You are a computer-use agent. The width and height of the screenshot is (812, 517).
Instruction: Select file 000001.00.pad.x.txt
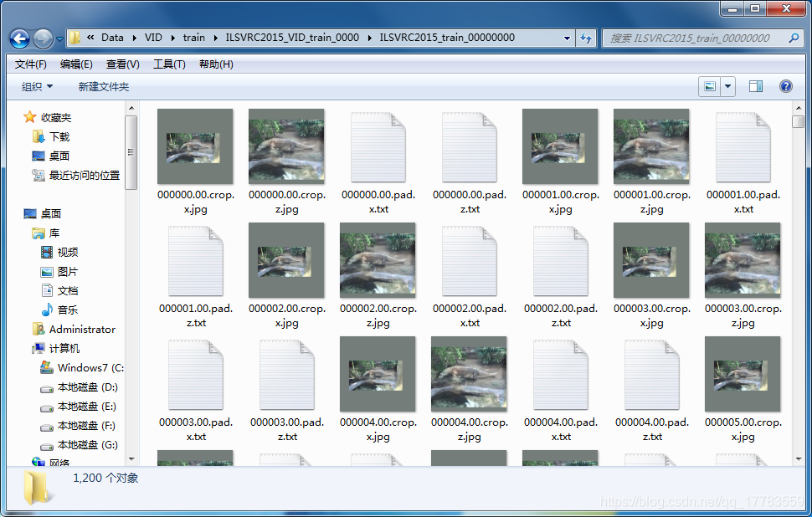(x=743, y=147)
